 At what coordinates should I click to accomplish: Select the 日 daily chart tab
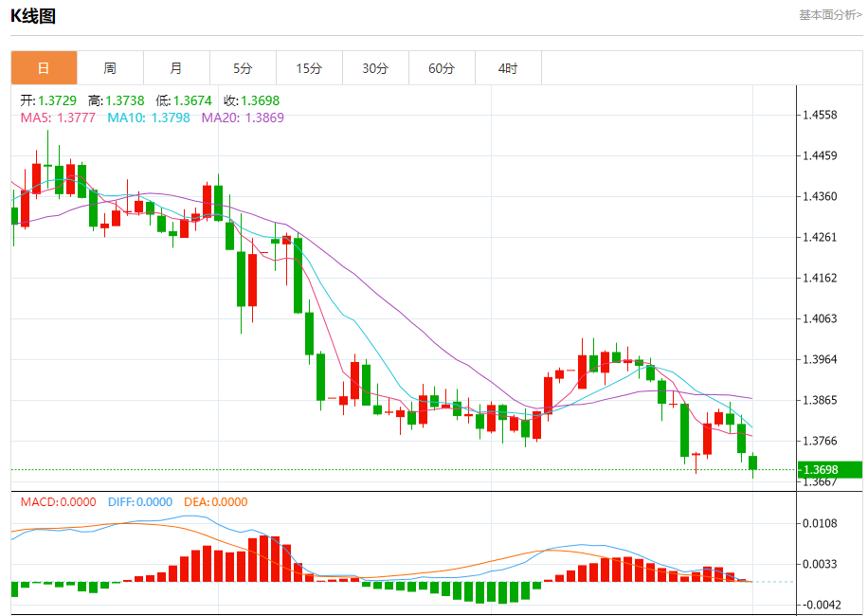[x=44, y=68]
